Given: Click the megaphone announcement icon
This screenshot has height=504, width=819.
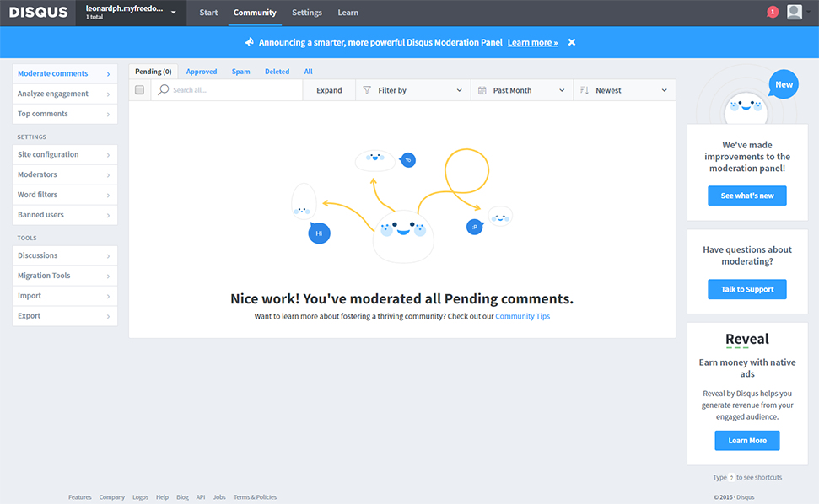Looking at the screenshot, I should 250,42.
